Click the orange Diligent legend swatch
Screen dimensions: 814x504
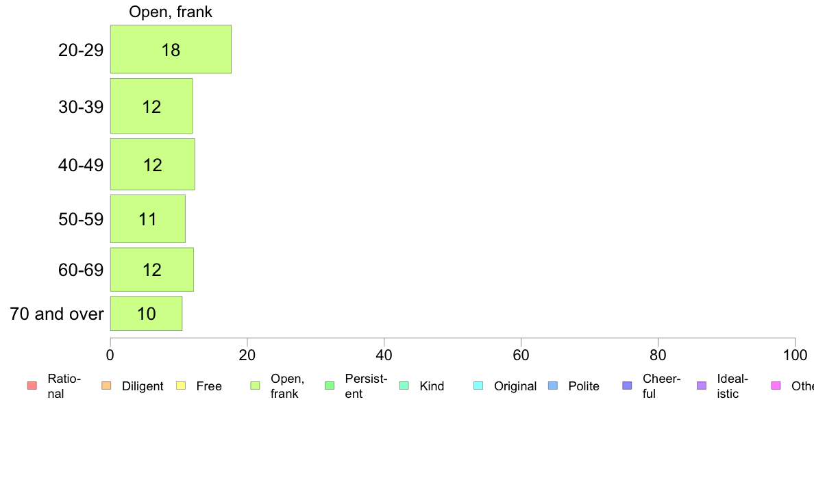(106, 386)
